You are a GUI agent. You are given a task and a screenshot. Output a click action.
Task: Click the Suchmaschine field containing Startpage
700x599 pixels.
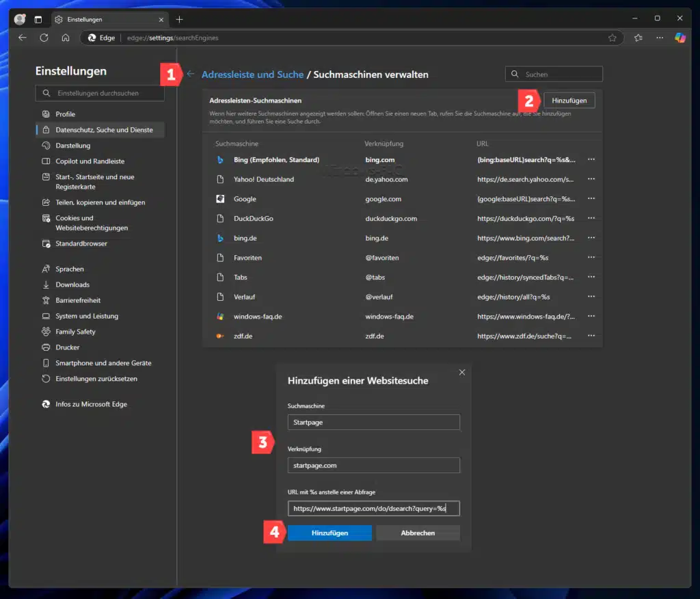(374, 422)
